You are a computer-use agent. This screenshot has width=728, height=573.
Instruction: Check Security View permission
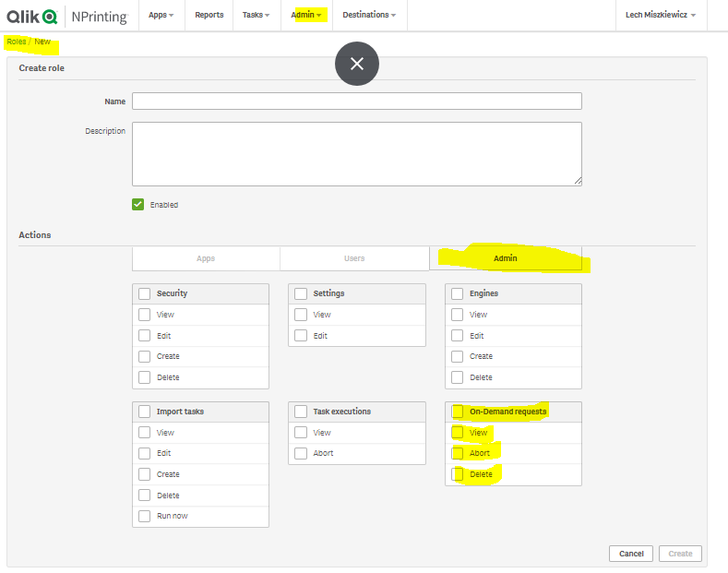144,315
